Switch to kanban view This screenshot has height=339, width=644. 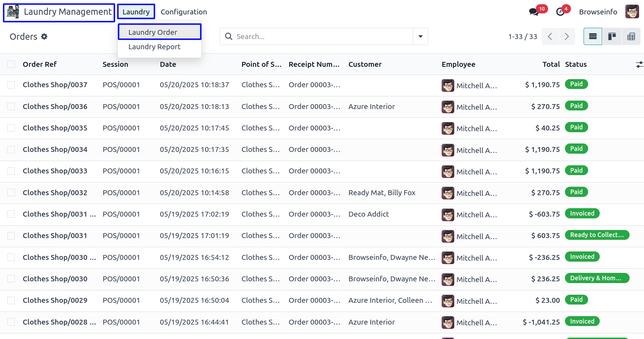[612, 37]
